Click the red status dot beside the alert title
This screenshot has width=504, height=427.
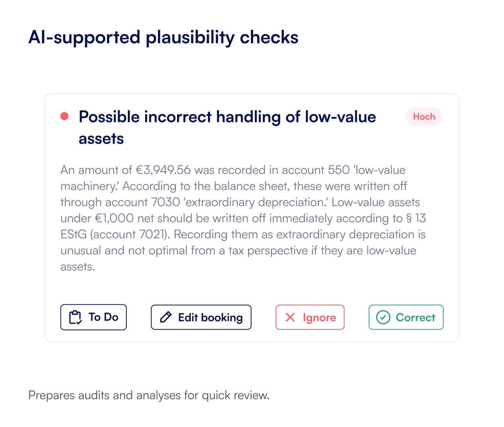pos(64,116)
